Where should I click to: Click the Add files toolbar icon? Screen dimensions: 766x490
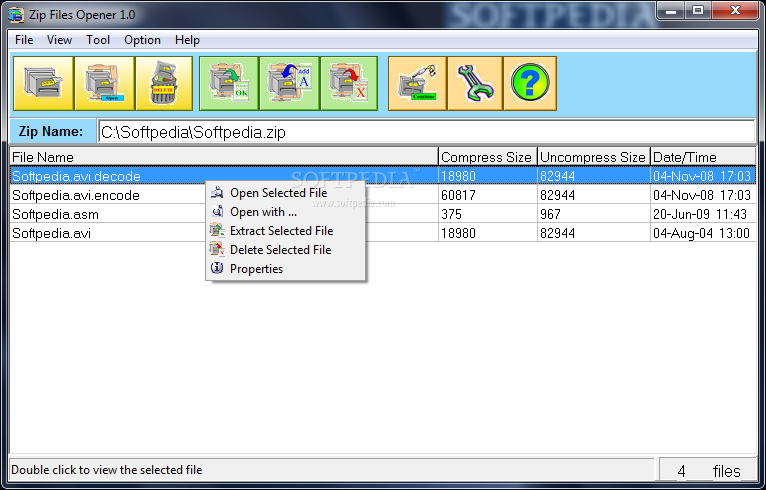coord(290,84)
